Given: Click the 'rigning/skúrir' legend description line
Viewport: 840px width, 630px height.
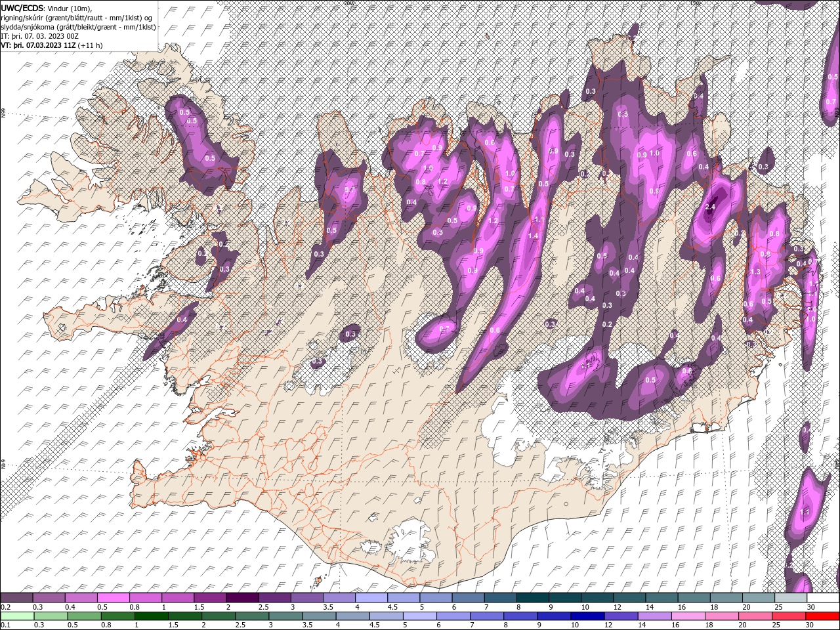Looking at the screenshot, I should pos(77,18).
